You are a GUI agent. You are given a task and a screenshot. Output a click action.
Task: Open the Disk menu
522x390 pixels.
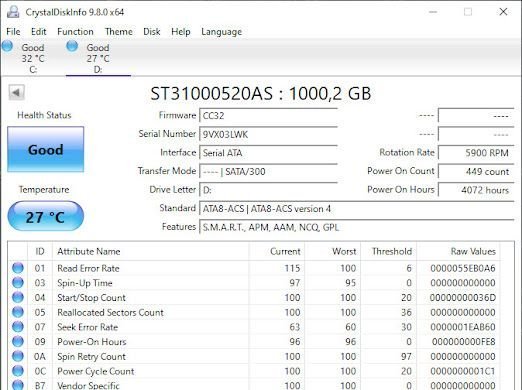[x=152, y=32]
